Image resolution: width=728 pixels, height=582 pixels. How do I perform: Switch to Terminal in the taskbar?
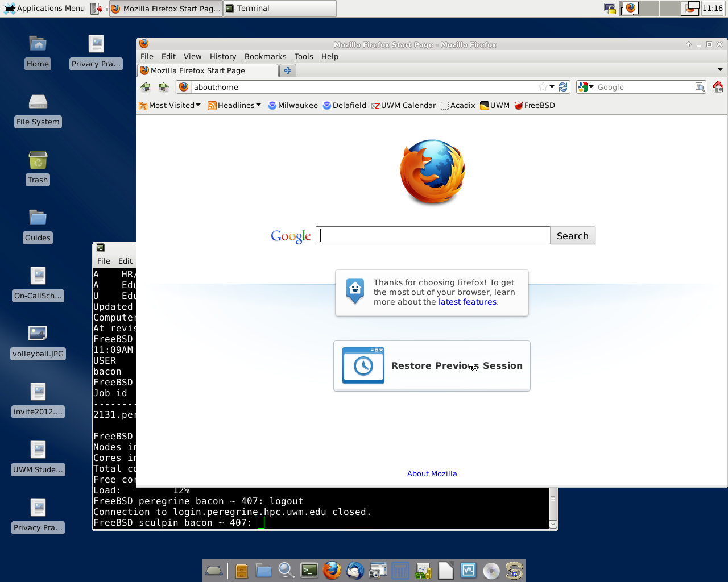pos(279,9)
